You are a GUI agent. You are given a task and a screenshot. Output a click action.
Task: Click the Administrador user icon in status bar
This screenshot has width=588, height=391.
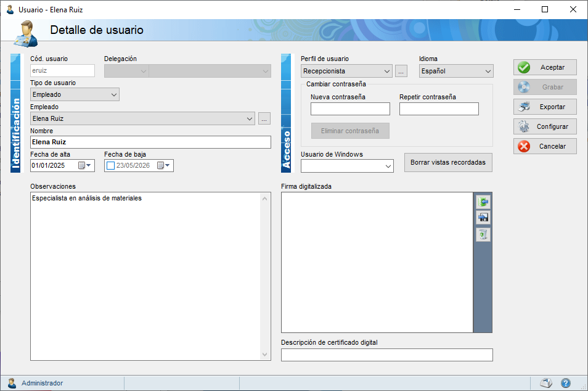click(12, 383)
